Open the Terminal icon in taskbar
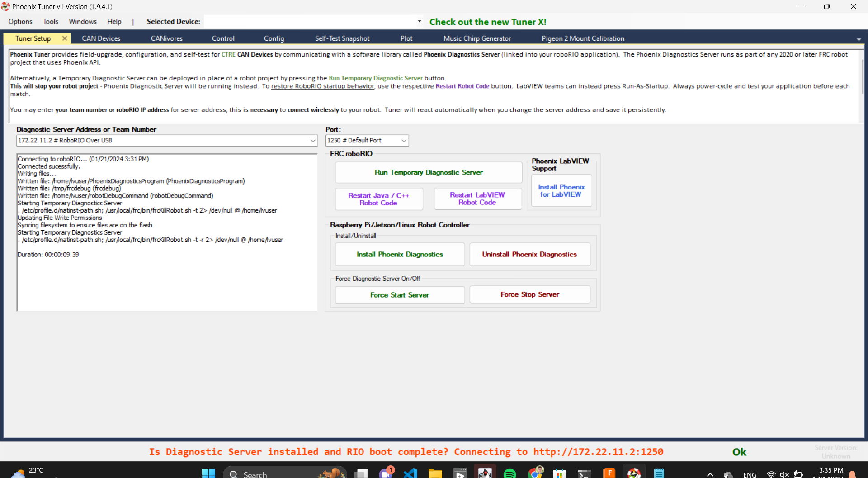Screen dimensions: 868x478 point(584,473)
